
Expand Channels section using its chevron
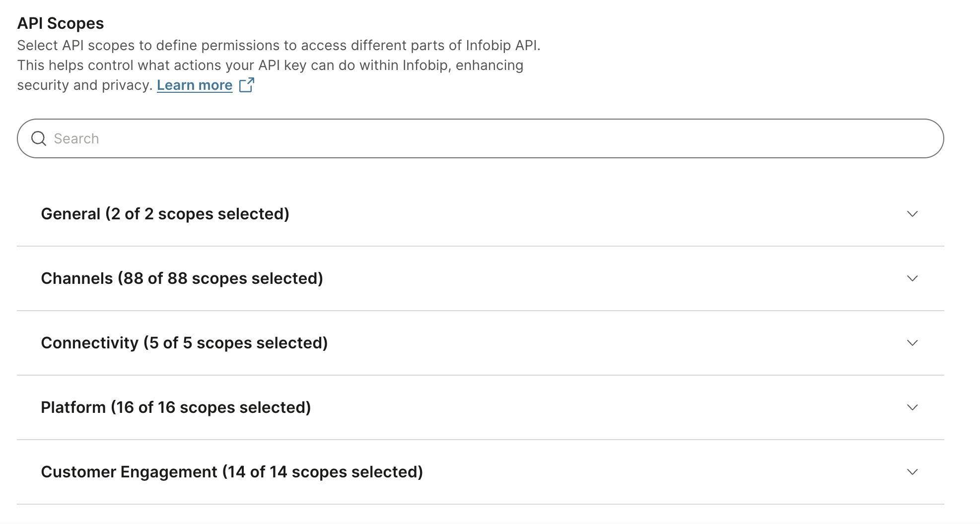(x=912, y=278)
